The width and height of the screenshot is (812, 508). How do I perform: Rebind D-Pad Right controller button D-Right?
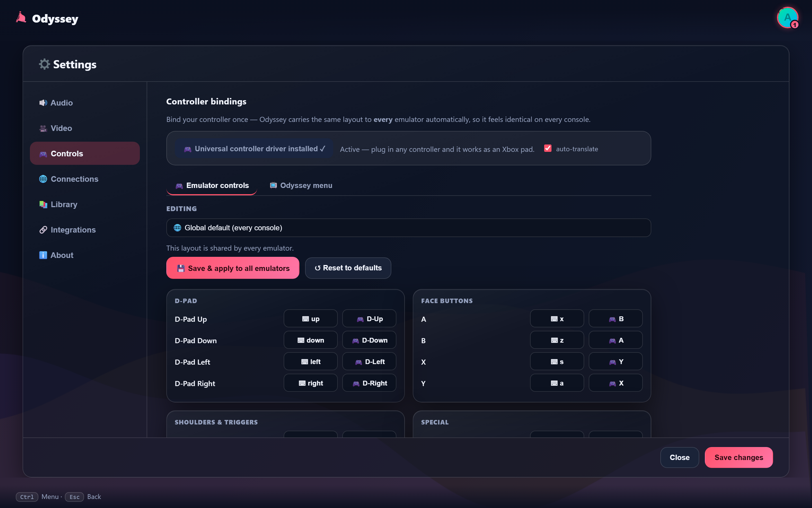(369, 383)
